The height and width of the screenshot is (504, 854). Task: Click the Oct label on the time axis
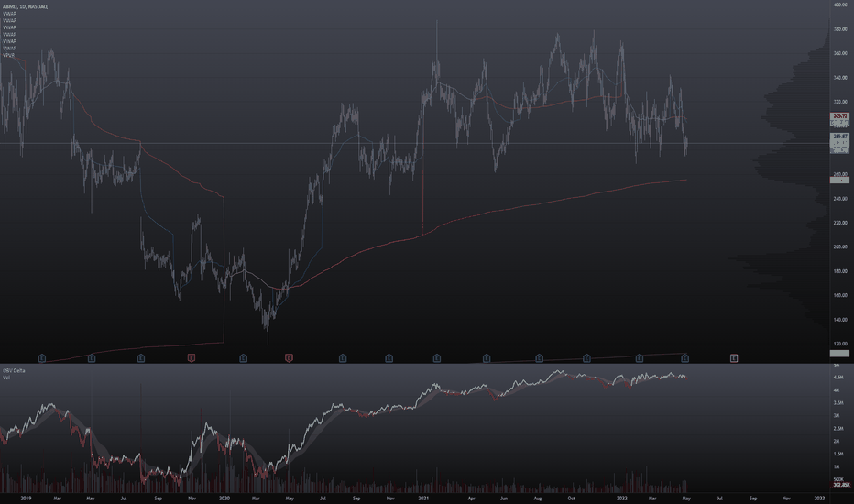point(572,498)
